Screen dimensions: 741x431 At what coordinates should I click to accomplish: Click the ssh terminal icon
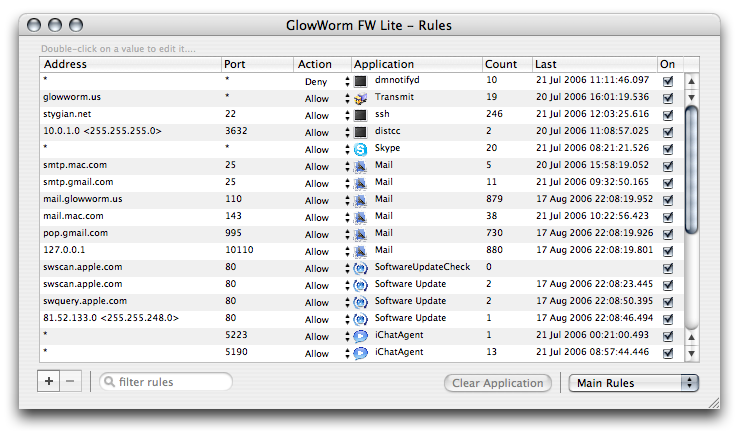pos(361,115)
